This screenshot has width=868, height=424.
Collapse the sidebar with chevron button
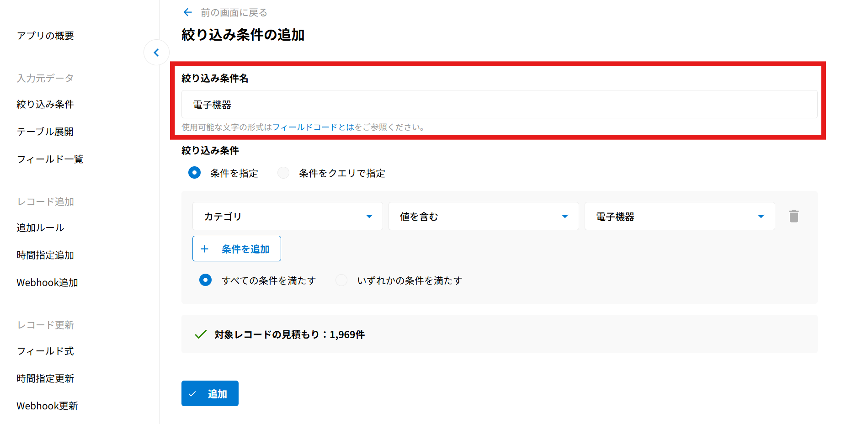156,53
